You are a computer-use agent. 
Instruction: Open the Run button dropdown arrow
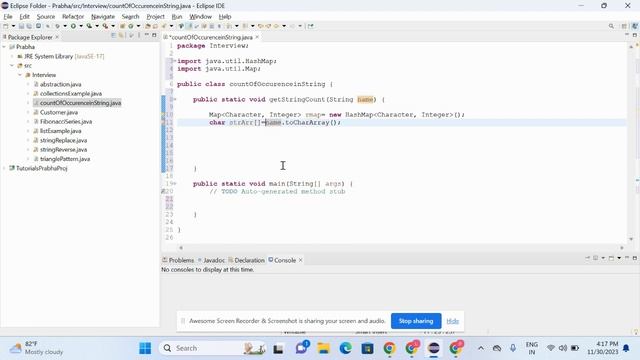pos(81,26)
